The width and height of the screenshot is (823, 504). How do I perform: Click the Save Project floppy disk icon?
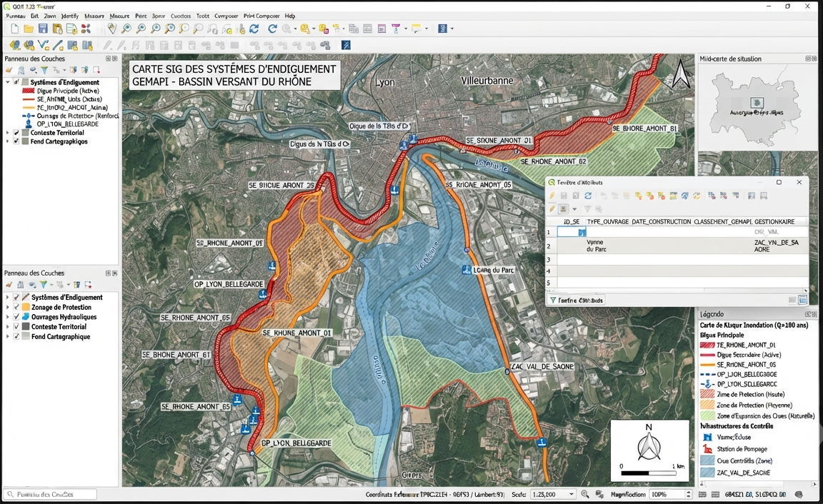(x=43, y=29)
